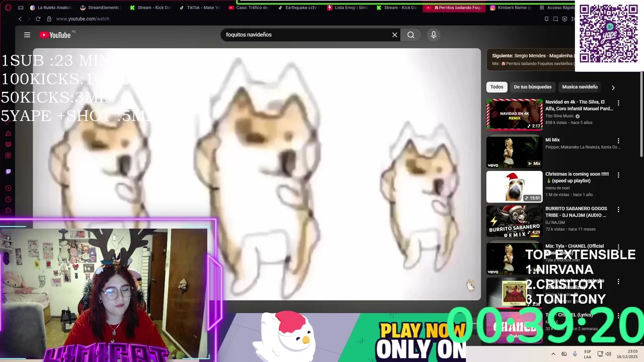Image resolution: width=644 pixels, height=362 pixels.
Task: Switch to Lista Emoji tab
Action: coord(348,8)
